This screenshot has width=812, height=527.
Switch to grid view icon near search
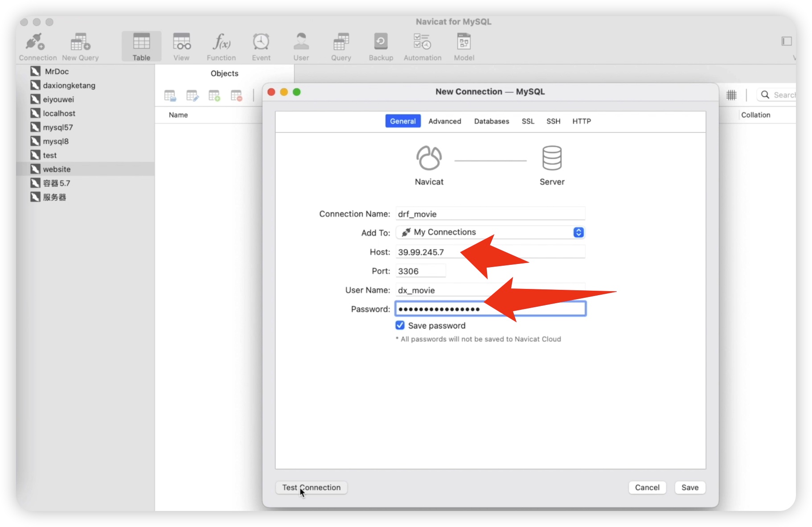[x=731, y=95]
